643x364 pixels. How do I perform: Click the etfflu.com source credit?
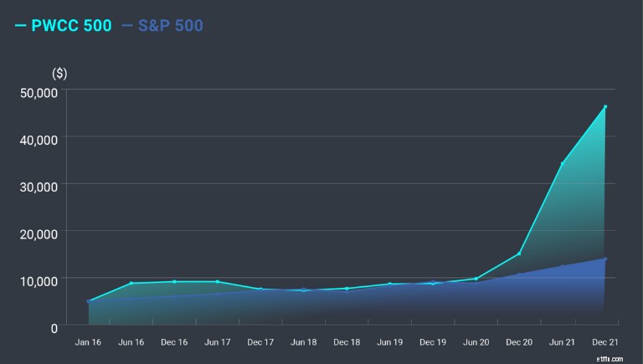tap(610, 359)
